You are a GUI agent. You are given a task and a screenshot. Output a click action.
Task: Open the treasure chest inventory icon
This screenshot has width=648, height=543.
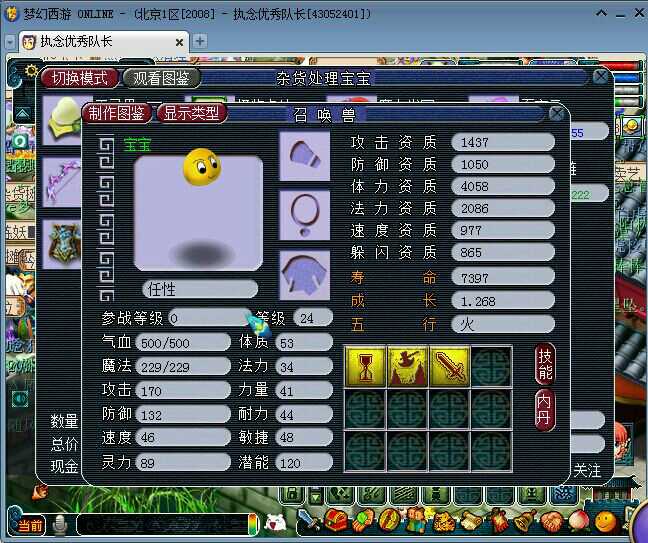(x=336, y=520)
